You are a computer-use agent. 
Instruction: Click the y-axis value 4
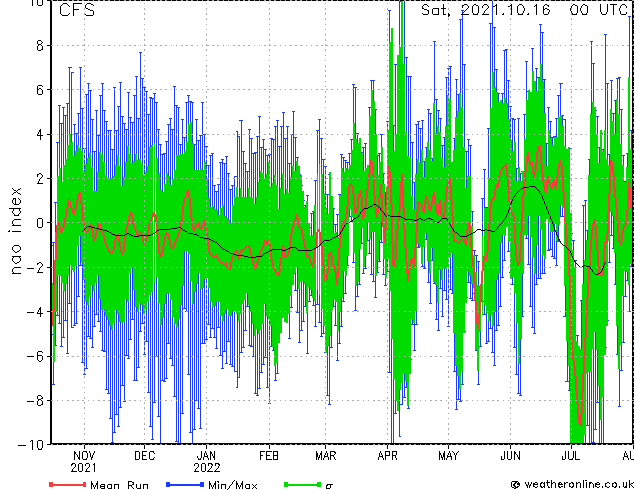(x=40, y=134)
